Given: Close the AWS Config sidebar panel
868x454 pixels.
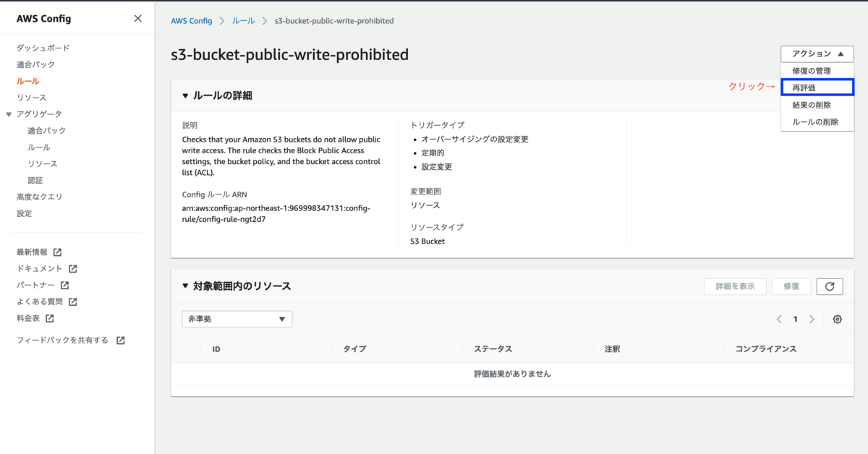Looking at the screenshot, I should pyautogui.click(x=137, y=19).
